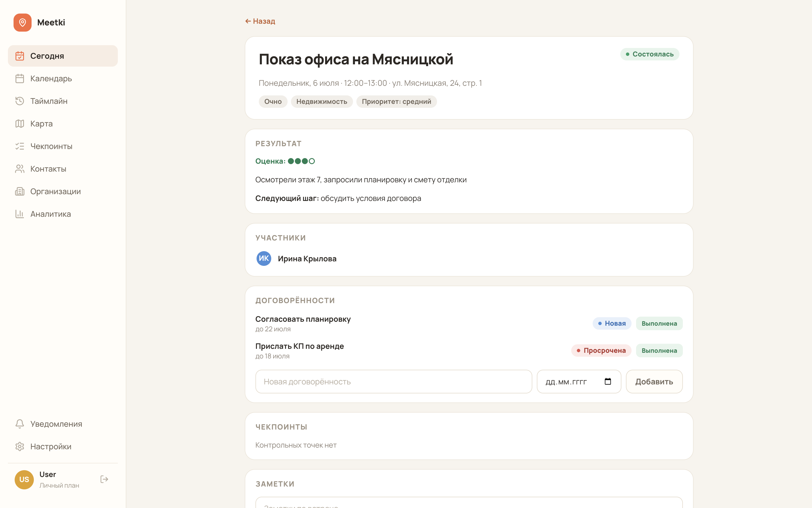The image size is (812, 508).
Task: Click the Прислать КП по аренде title
Action: [300, 346]
